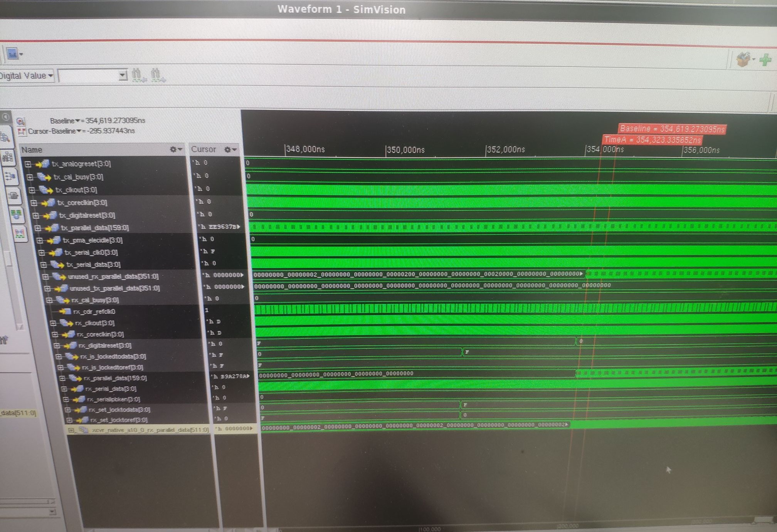Click the search next value icon
This screenshot has width=777, height=532.
[x=157, y=75]
